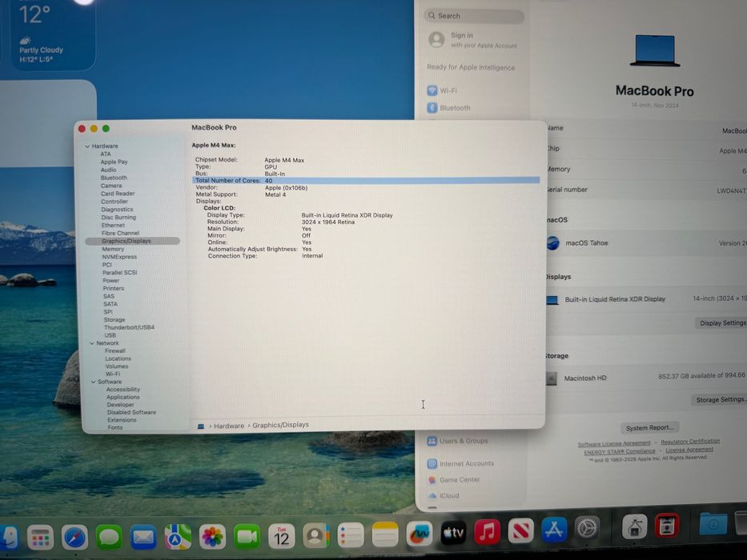Collapse the Software tree section
747x560 pixels.
point(94,382)
